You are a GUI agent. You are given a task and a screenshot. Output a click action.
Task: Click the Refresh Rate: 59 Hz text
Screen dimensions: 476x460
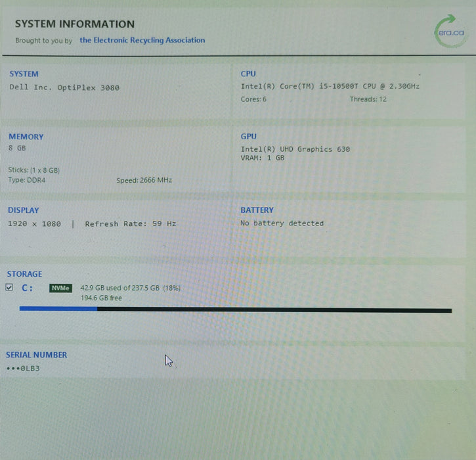tap(131, 224)
